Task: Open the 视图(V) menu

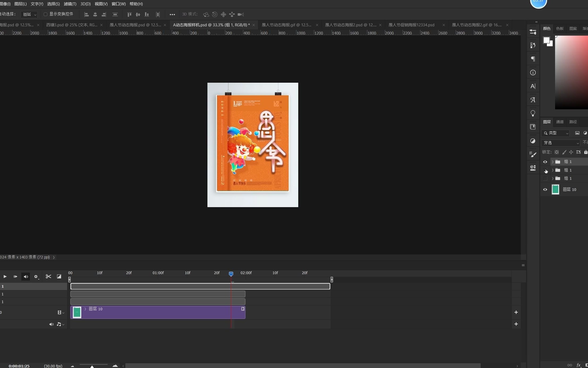Action: (x=101, y=4)
